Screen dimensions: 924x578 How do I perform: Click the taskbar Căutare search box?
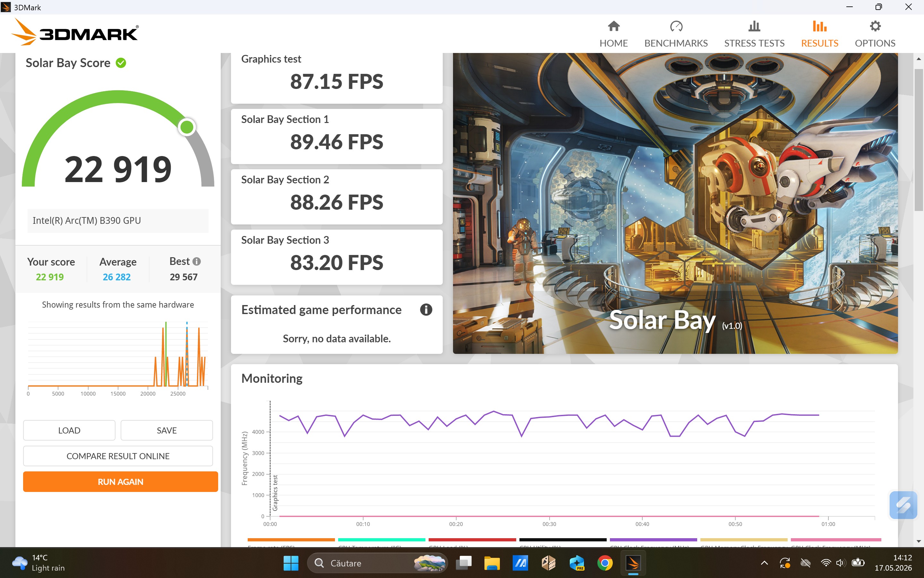[x=377, y=563]
